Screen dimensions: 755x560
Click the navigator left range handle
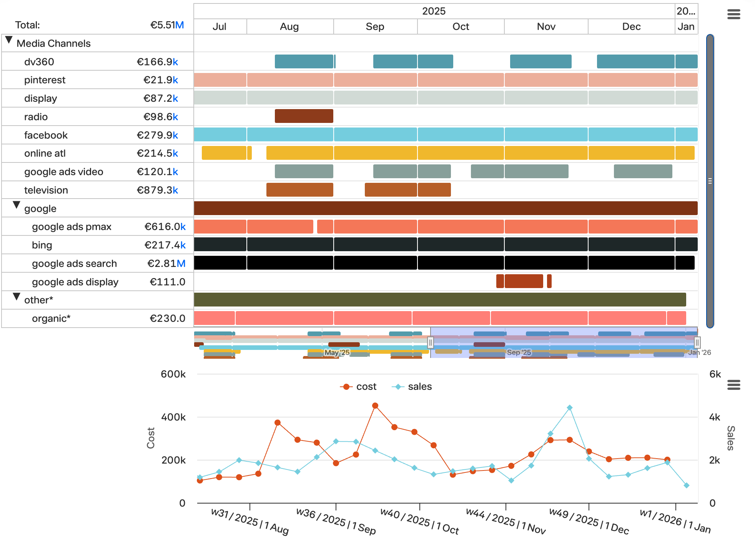coord(430,342)
